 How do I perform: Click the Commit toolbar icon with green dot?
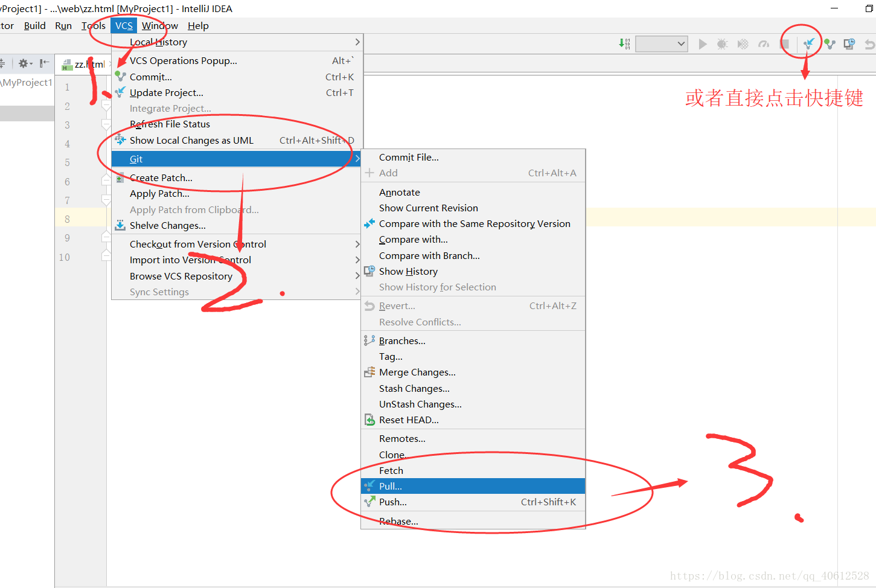click(830, 44)
